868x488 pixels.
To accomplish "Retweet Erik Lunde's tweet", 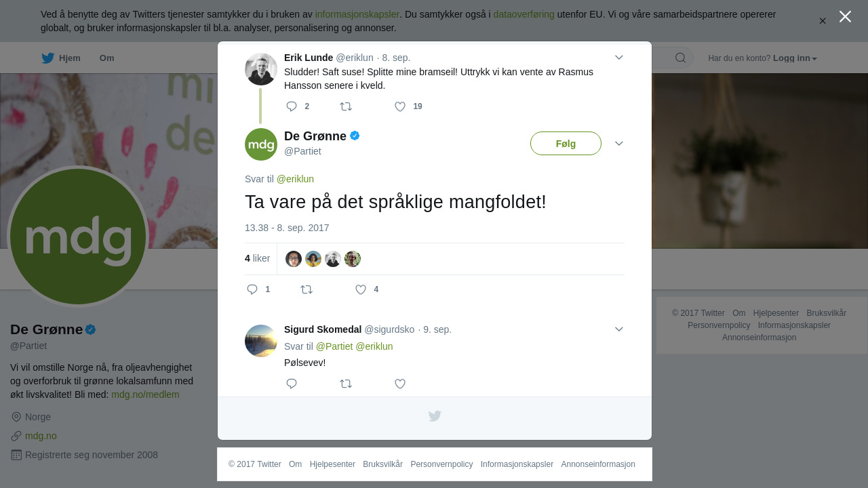I will 346,106.
